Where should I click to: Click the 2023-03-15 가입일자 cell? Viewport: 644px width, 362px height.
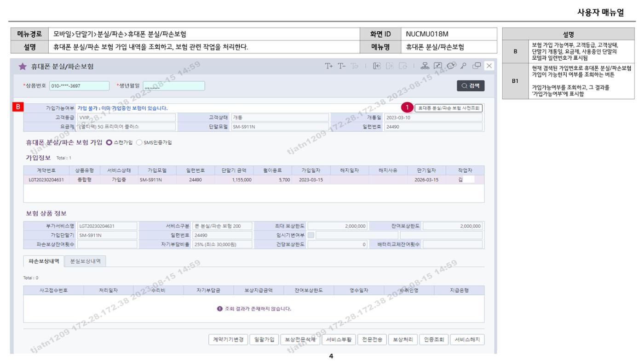click(310, 180)
